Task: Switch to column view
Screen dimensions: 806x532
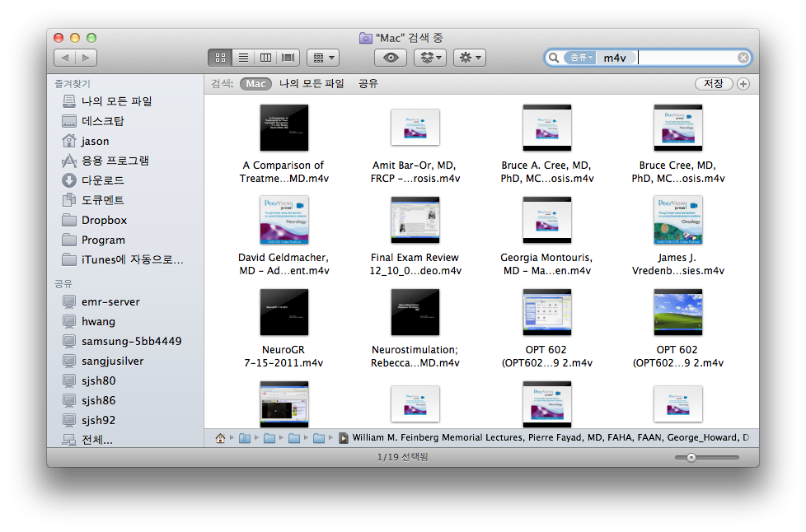Action: click(265, 58)
